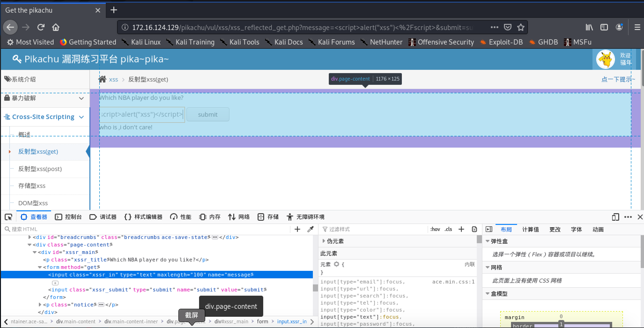Click the browser reload button
Screen dimensions: 644x328
pyautogui.click(x=41, y=27)
